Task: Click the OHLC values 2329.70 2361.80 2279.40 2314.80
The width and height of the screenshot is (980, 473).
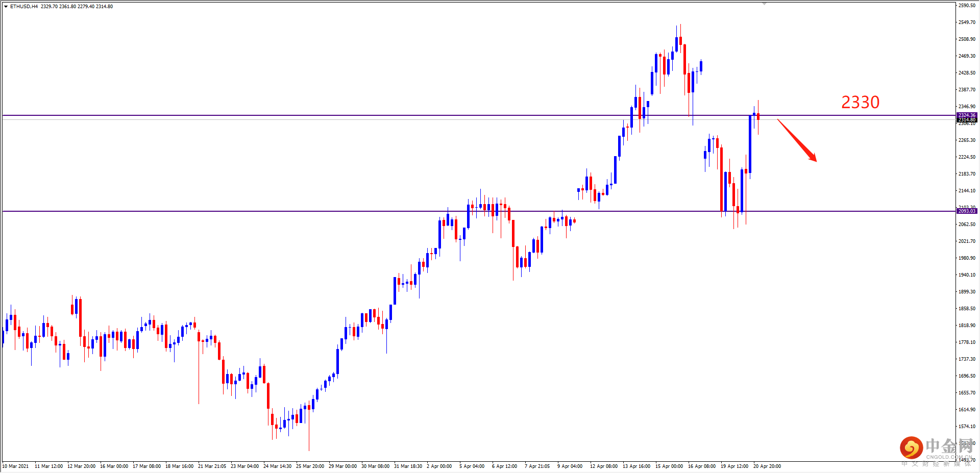Action: click(x=77, y=7)
